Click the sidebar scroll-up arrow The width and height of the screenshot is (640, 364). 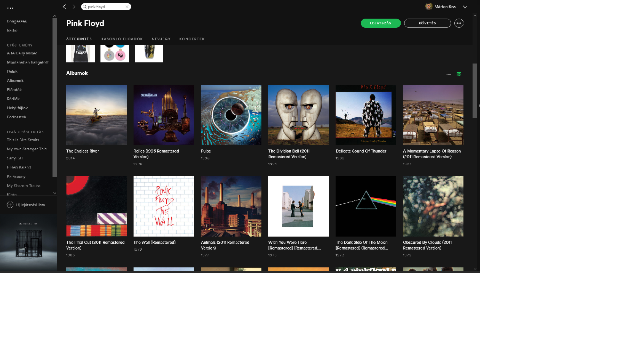click(55, 16)
